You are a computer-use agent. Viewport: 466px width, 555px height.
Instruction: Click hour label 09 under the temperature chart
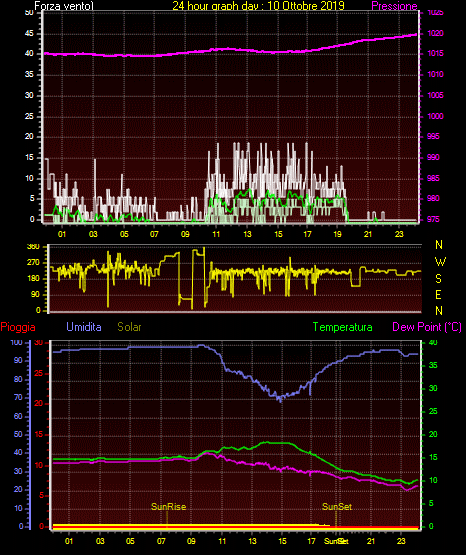click(x=191, y=541)
